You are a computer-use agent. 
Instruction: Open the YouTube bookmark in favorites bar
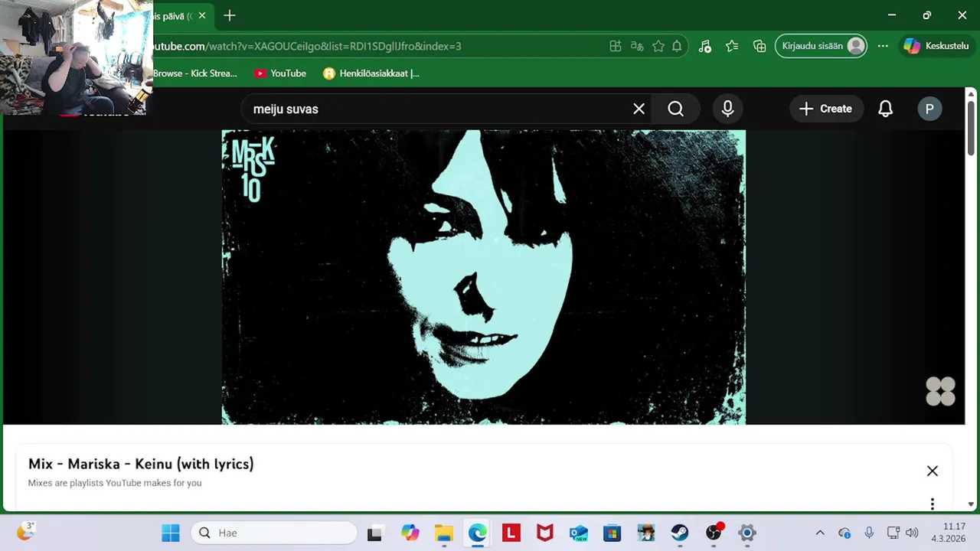pyautogui.click(x=280, y=73)
